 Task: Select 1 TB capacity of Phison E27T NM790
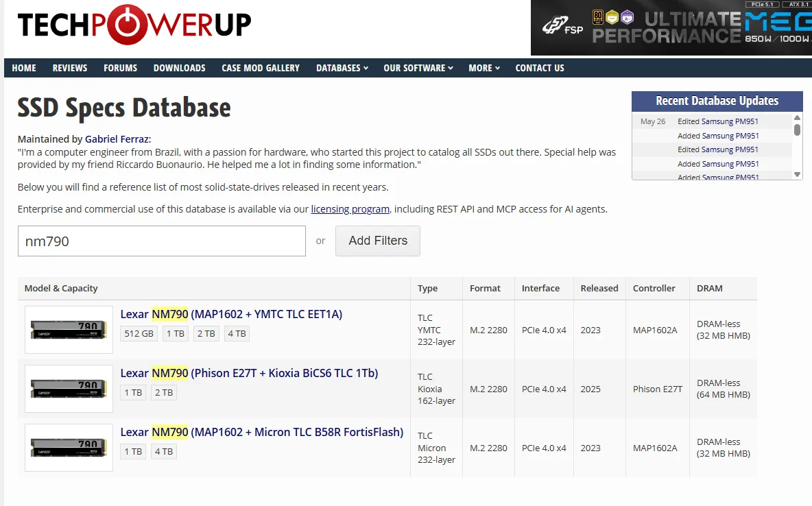(133, 393)
